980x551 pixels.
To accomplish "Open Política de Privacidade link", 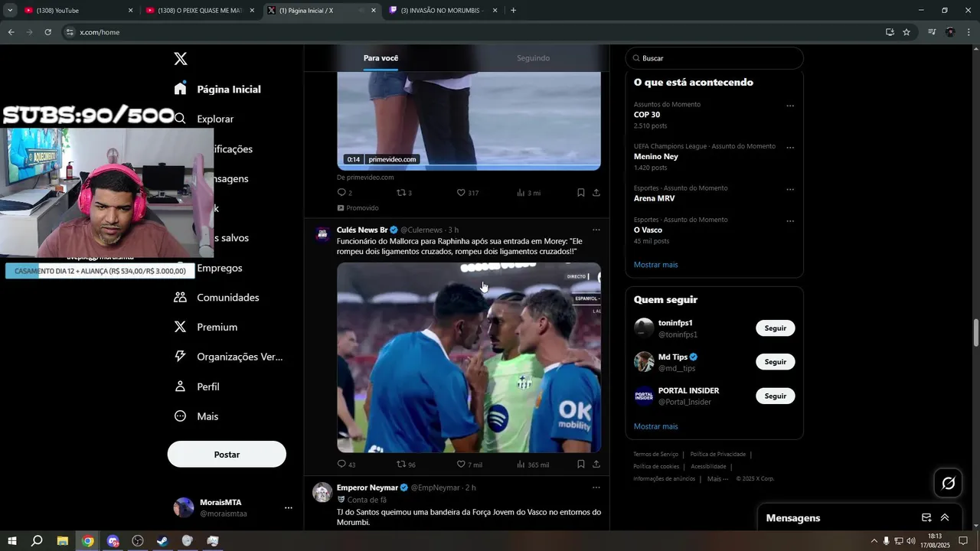I will (717, 455).
